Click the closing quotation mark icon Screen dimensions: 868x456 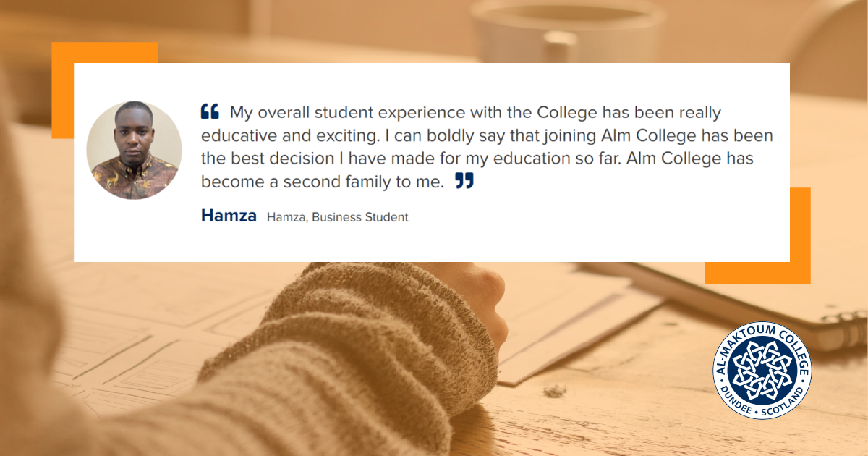pyautogui.click(x=464, y=181)
